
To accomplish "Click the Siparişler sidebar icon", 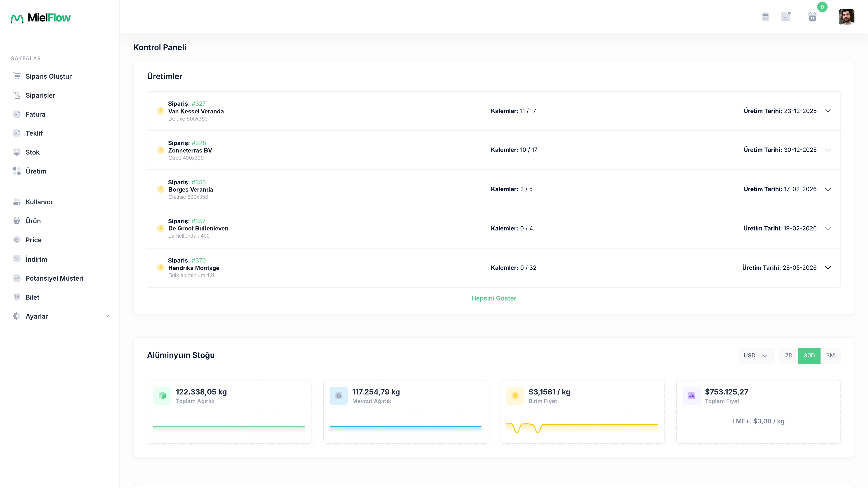I will 17,95.
